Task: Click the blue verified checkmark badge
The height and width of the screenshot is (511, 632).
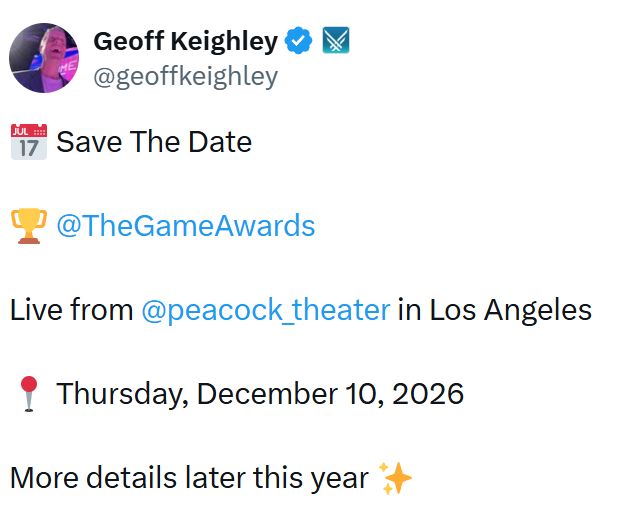Action: (298, 42)
